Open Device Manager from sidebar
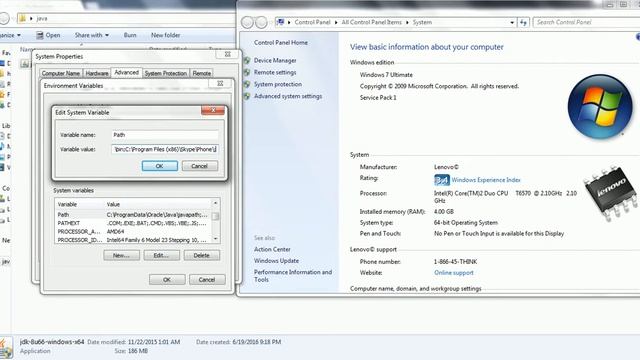This screenshot has width=640, height=360. point(275,60)
